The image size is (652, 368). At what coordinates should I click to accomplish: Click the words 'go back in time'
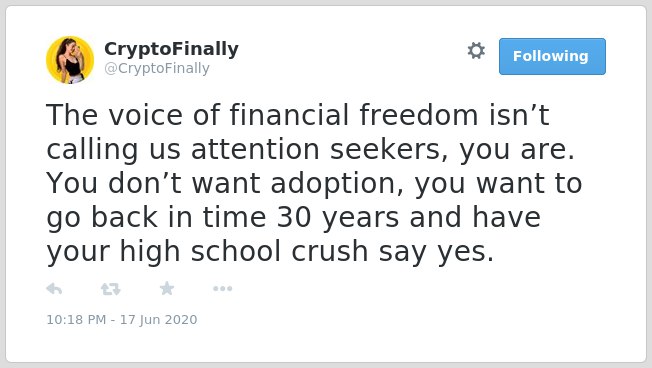click(156, 218)
